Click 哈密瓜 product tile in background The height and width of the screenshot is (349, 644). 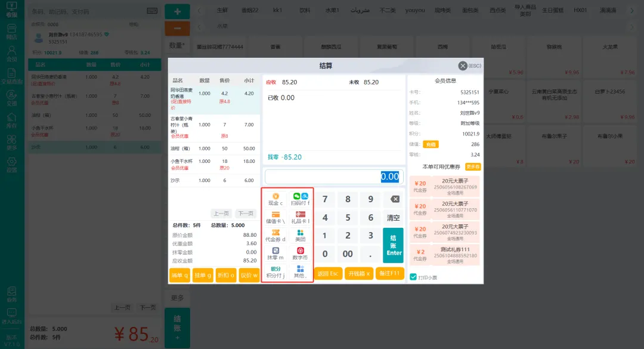click(x=498, y=57)
